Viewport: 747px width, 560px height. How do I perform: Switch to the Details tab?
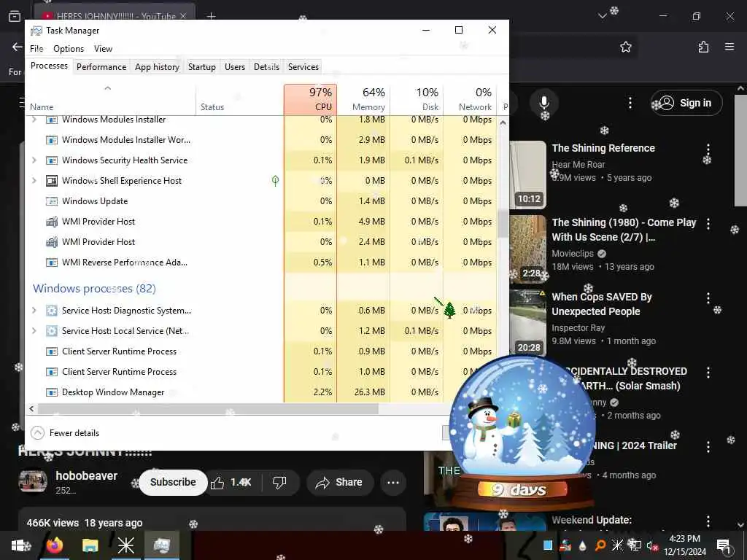pyautogui.click(x=266, y=66)
